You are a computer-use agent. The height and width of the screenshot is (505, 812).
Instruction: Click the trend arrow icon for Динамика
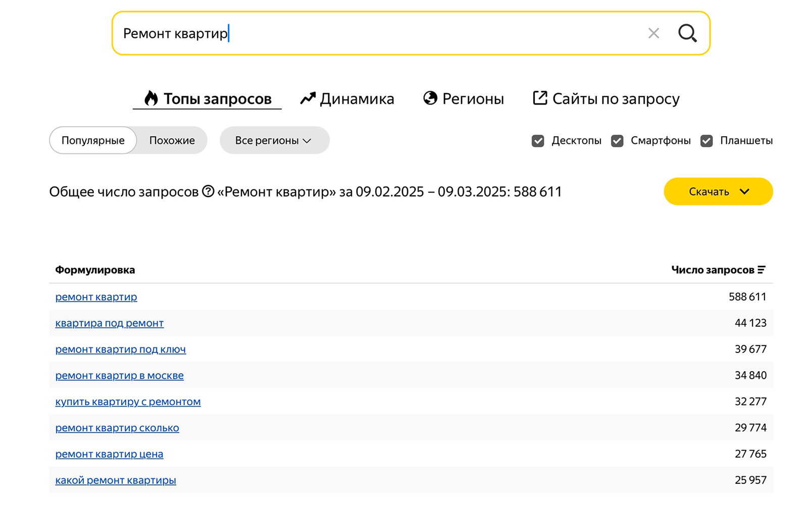pos(308,98)
